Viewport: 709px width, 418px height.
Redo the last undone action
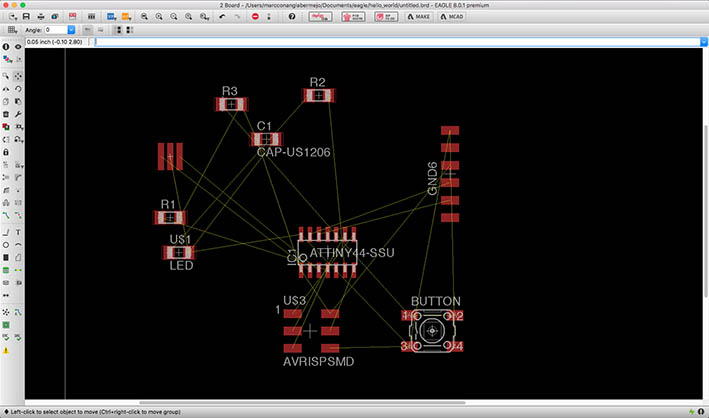click(x=237, y=17)
